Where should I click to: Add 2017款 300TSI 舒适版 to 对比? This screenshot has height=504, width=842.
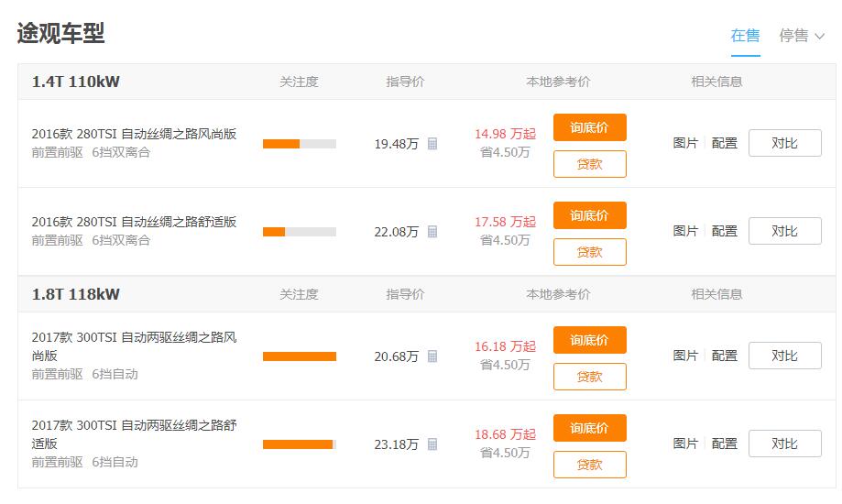(x=784, y=444)
